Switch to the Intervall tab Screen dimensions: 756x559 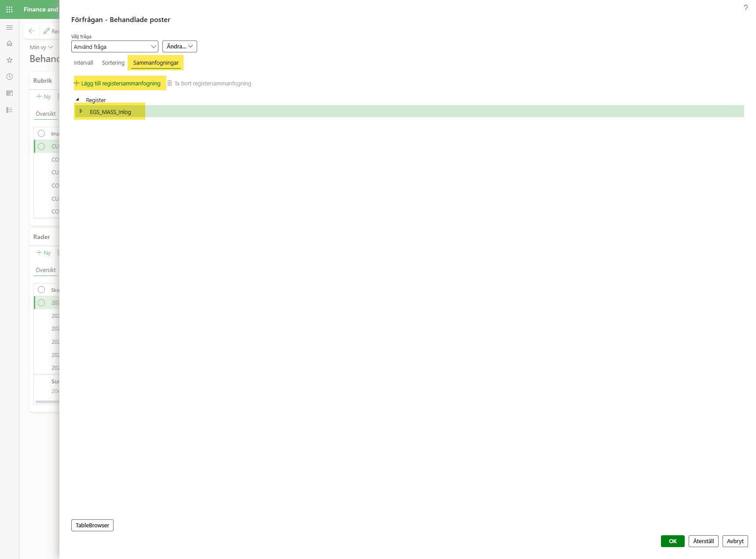pyautogui.click(x=83, y=63)
